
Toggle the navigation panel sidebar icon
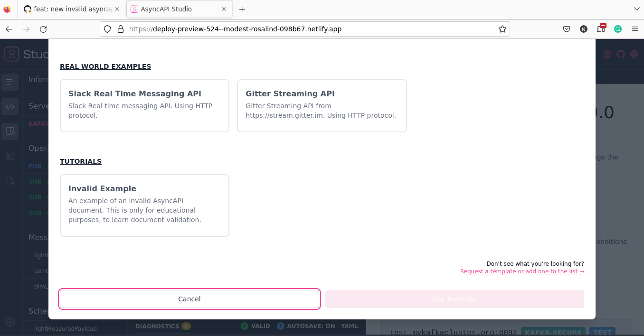point(10,82)
